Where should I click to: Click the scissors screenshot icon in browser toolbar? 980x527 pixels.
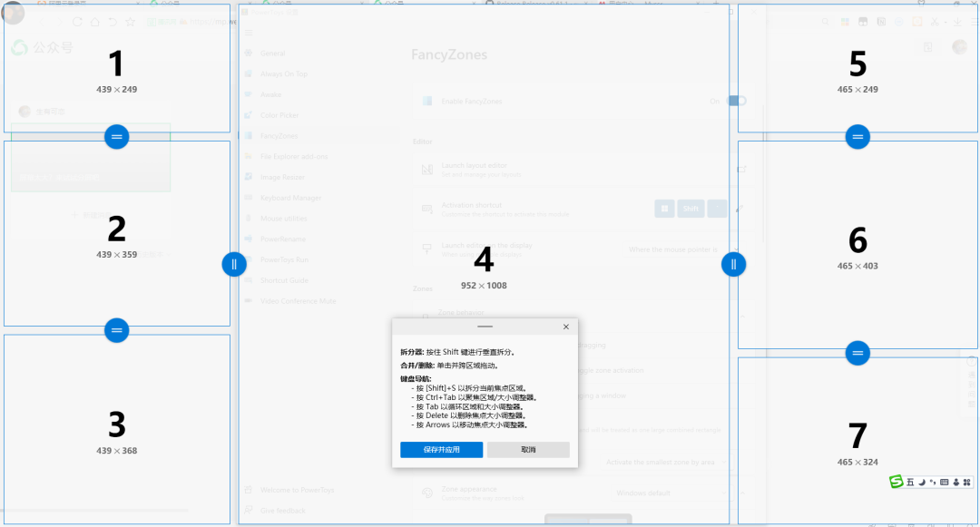935,22
